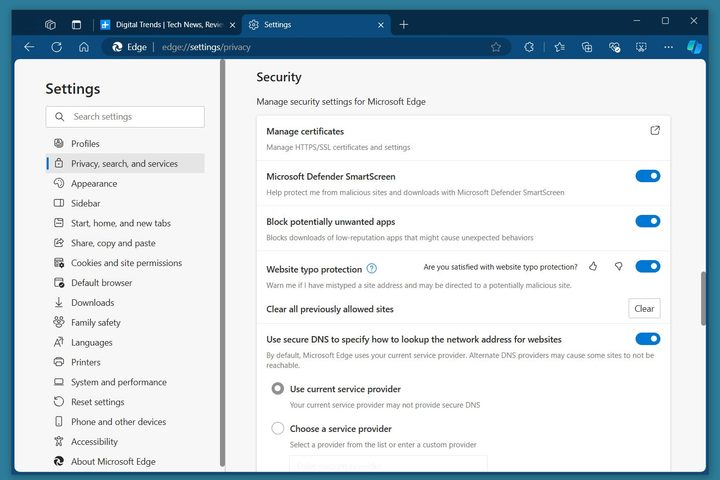Open Settings and more ellipsis menu
The width and height of the screenshot is (720, 480).
[667, 47]
